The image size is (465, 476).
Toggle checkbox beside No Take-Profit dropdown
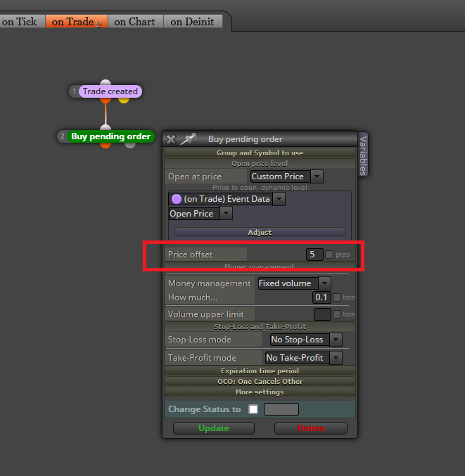coord(348,358)
